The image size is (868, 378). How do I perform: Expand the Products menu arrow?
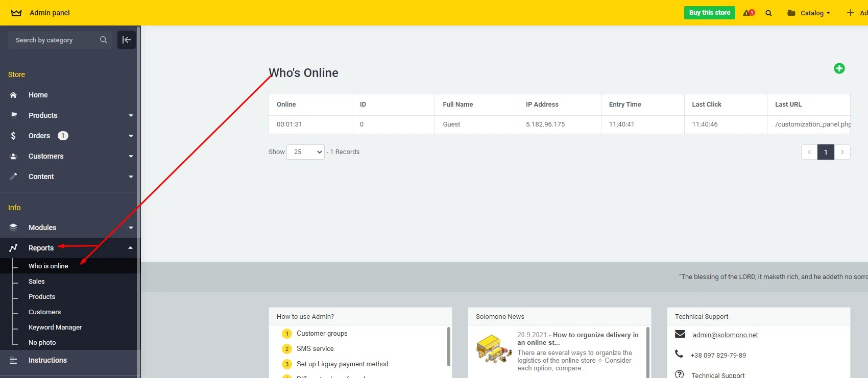[x=131, y=116]
